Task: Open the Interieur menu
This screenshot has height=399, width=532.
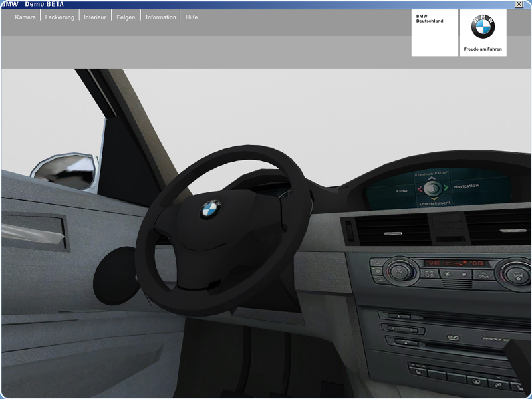Action: [95, 17]
